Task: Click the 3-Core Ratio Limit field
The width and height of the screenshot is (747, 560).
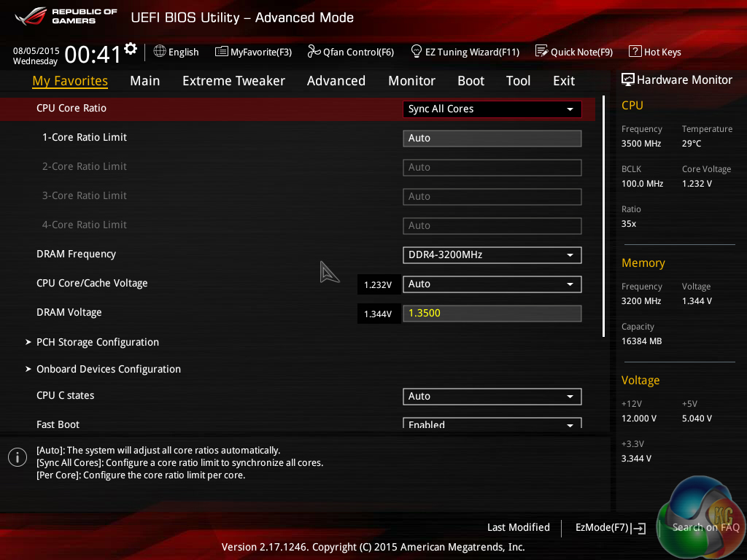Action: coord(492,197)
